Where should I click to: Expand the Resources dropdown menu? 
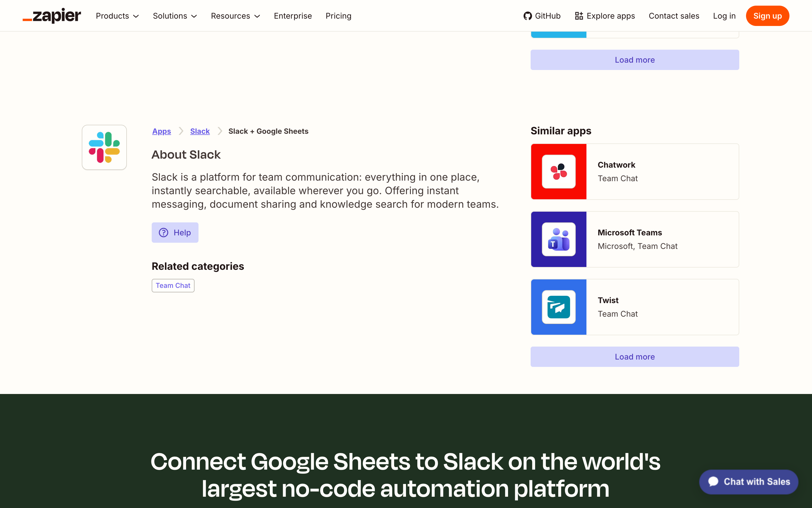[235, 16]
